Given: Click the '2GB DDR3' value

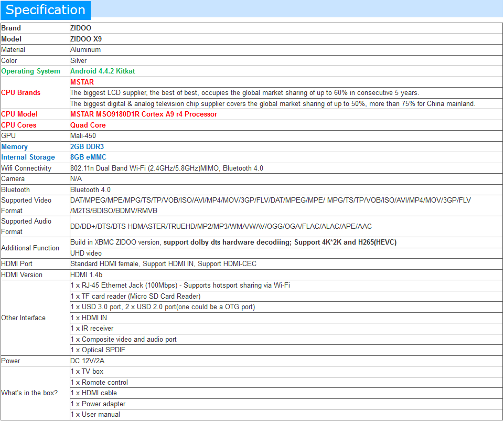Looking at the screenshot, I should tap(87, 146).
